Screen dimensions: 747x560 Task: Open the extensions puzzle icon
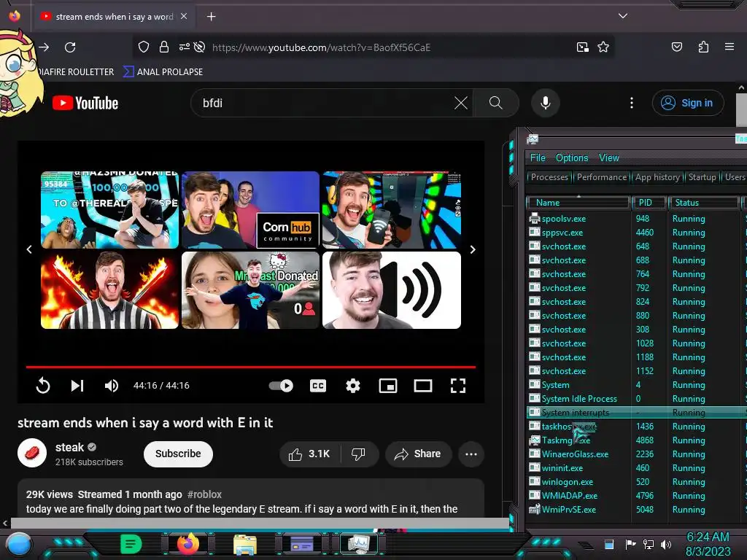pos(703,47)
